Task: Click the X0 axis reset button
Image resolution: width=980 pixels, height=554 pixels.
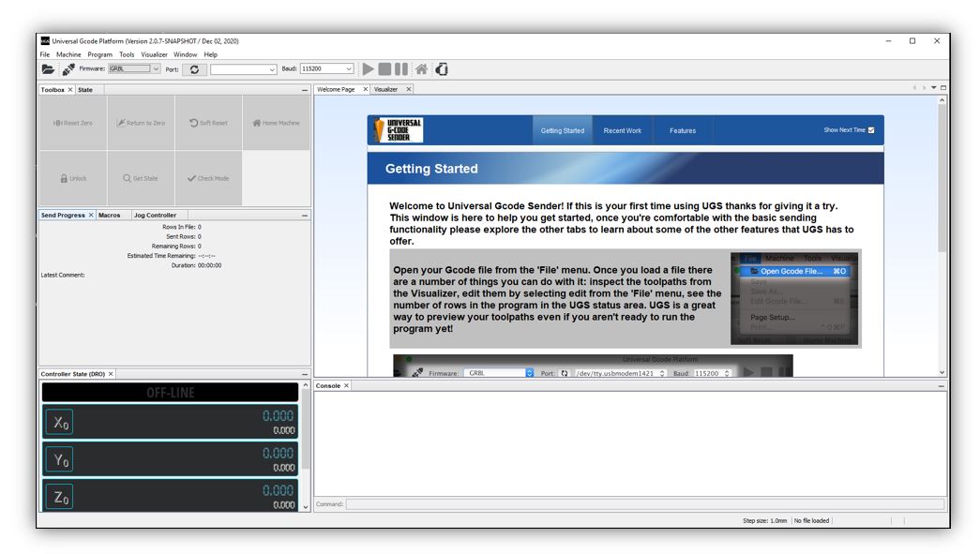Action: 60,422
